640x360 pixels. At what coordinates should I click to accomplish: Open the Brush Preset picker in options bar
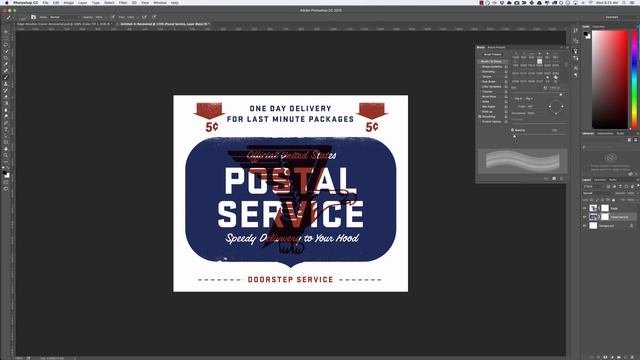(22, 18)
